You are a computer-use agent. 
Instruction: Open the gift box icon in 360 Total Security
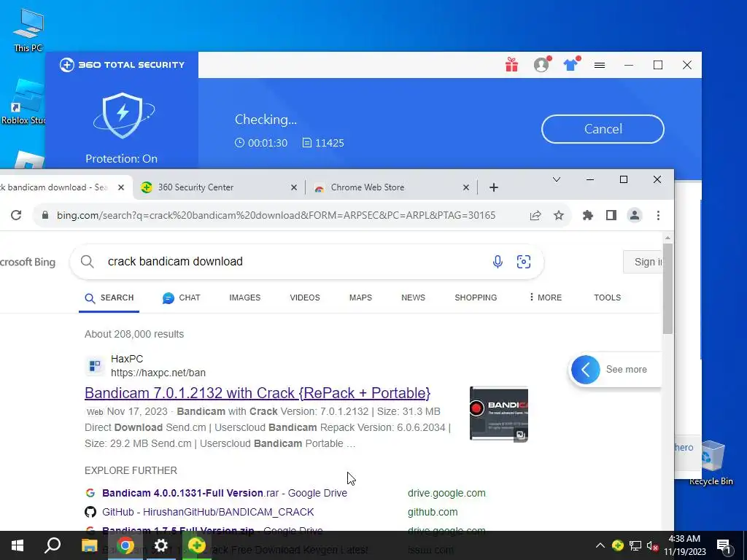511,65
